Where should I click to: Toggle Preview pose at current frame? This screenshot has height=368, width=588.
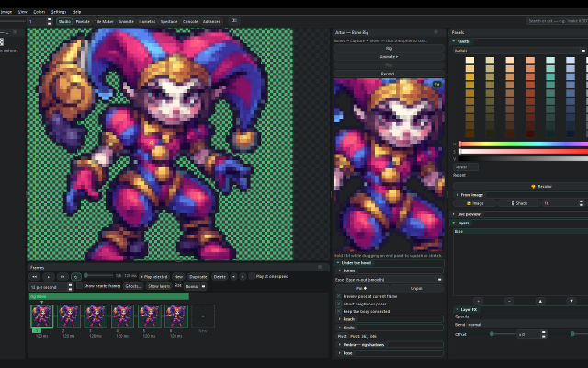[339, 296]
